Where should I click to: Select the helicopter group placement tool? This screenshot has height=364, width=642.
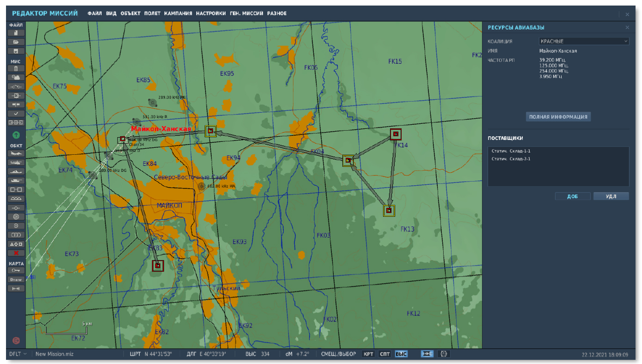coord(16,163)
